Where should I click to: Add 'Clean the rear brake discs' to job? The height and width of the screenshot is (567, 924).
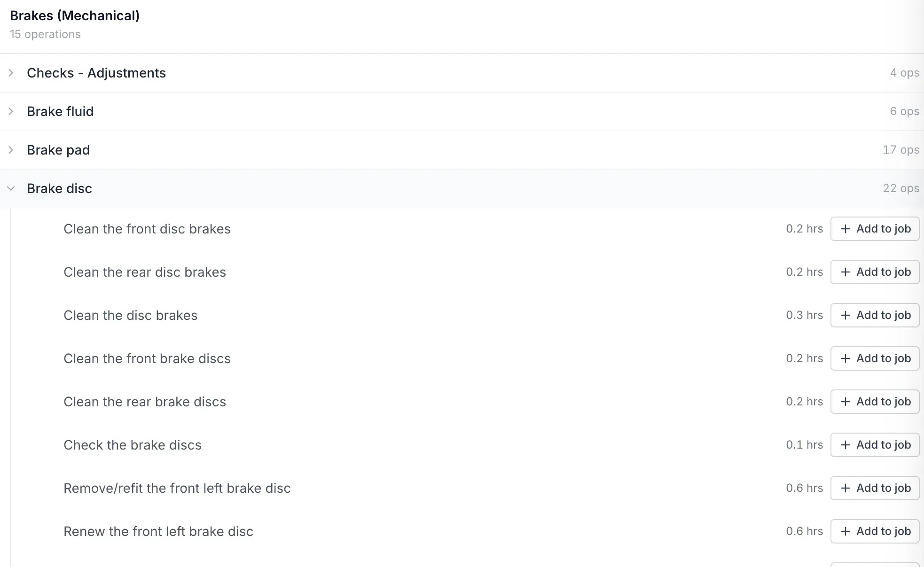pos(875,402)
